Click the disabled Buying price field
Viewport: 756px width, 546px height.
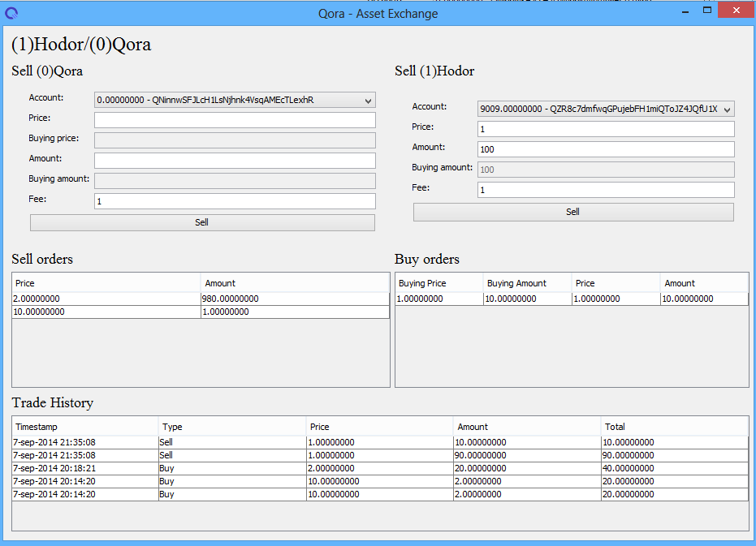point(235,140)
